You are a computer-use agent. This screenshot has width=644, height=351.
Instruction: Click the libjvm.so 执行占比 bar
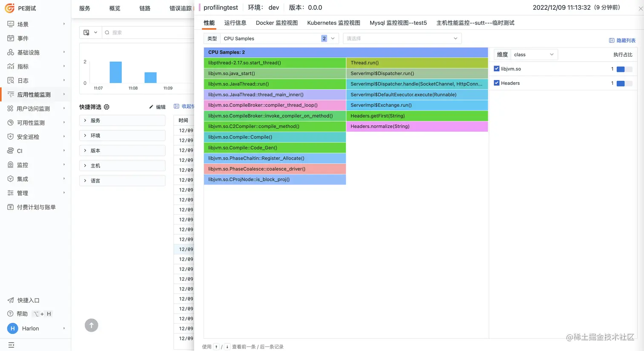pos(624,69)
